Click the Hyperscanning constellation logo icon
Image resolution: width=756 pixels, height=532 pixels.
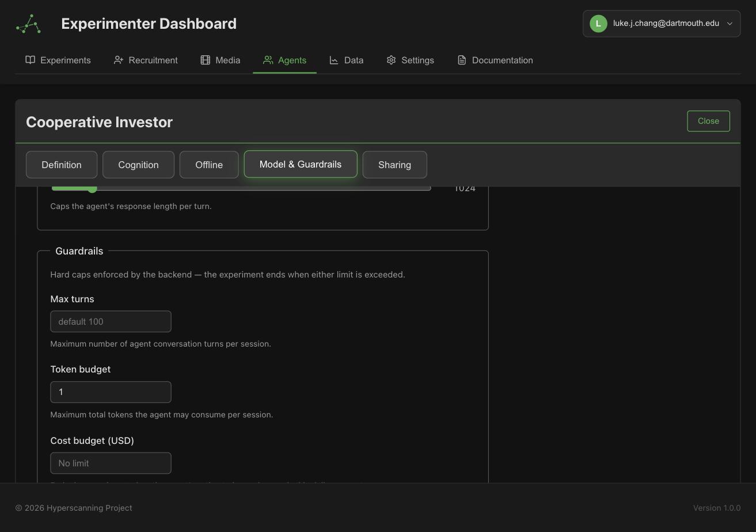pos(28,24)
